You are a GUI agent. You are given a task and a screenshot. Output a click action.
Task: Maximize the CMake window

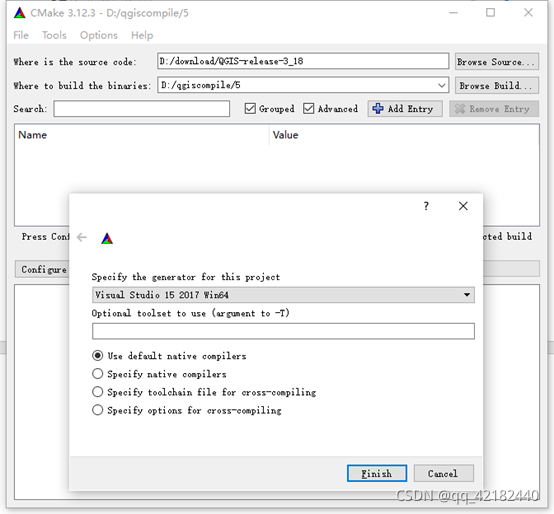click(x=490, y=13)
